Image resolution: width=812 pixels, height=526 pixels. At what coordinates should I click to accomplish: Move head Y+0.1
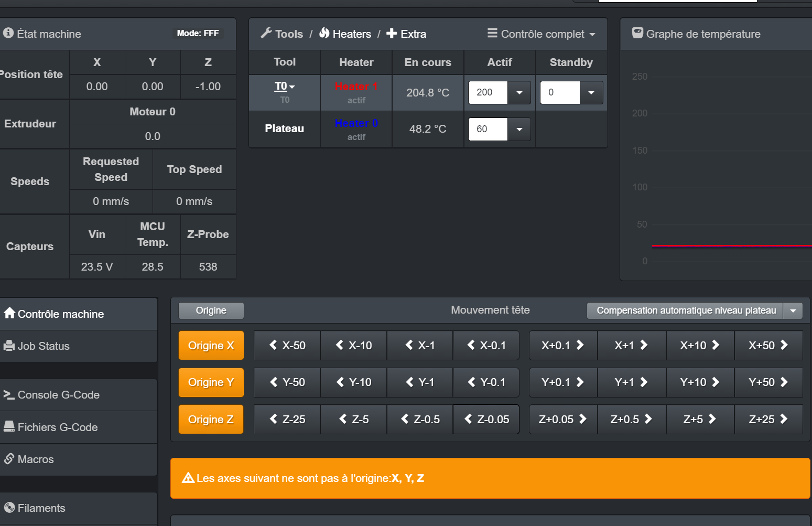(563, 382)
